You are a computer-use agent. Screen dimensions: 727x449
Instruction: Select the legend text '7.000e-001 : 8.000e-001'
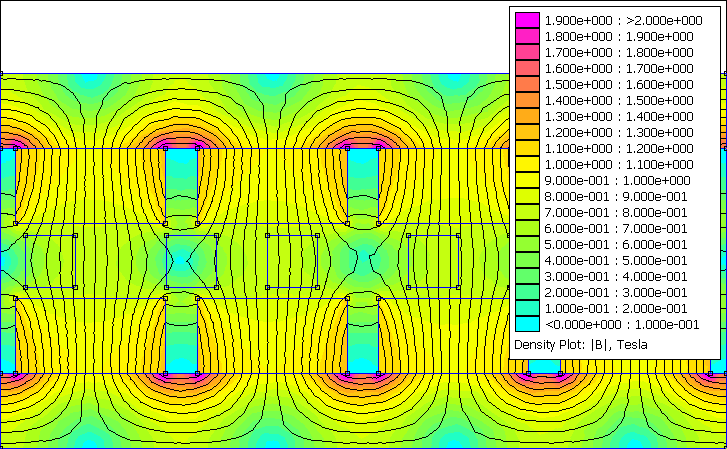tap(616, 212)
